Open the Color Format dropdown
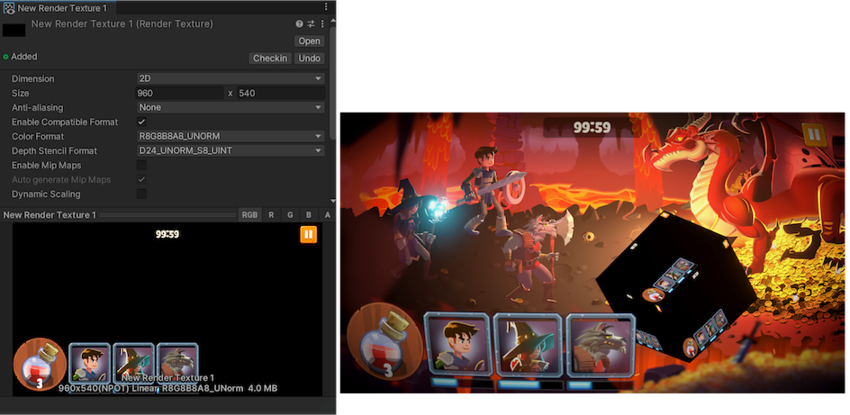 click(230, 136)
